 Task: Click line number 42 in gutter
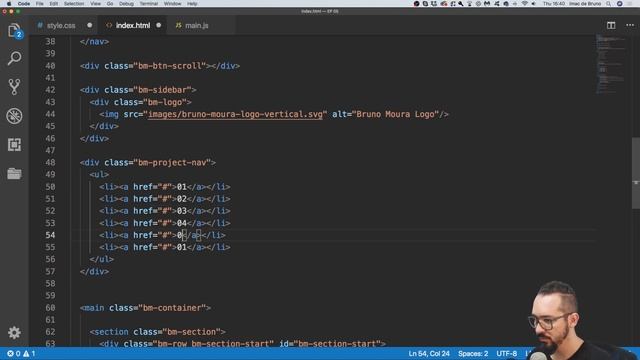pos(50,90)
